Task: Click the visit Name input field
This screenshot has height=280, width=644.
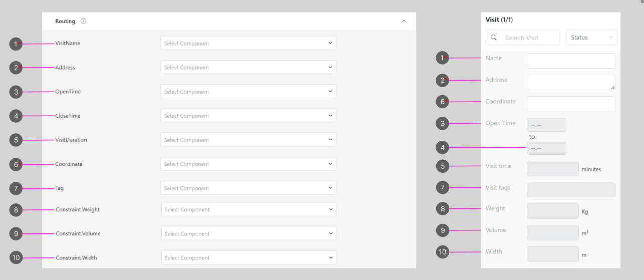Action: tap(571, 61)
